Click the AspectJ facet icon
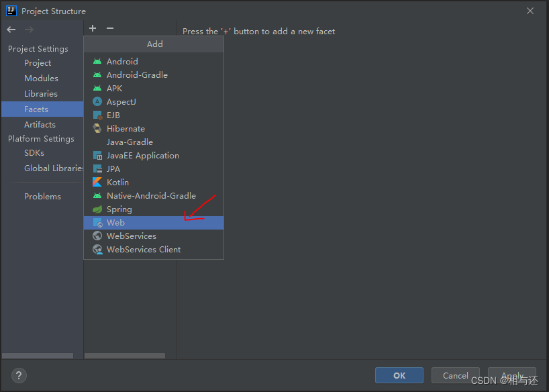Viewport: 549px width, 392px height. 97,101
